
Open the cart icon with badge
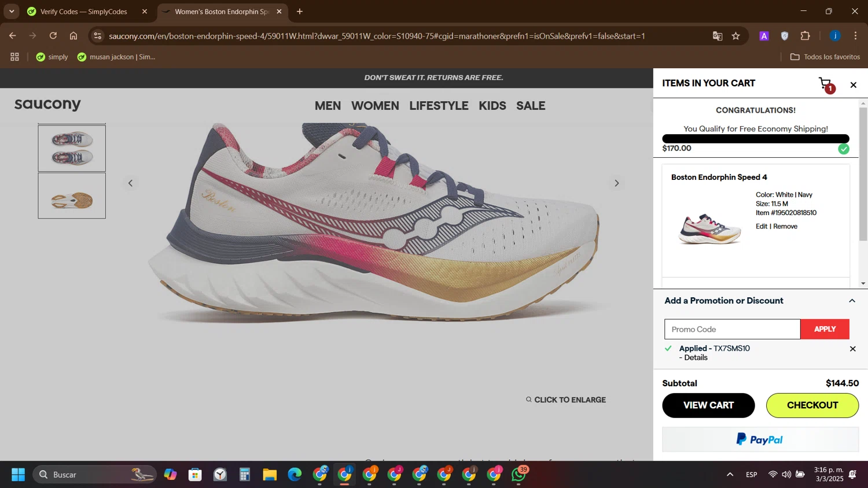[x=827, y=85]
